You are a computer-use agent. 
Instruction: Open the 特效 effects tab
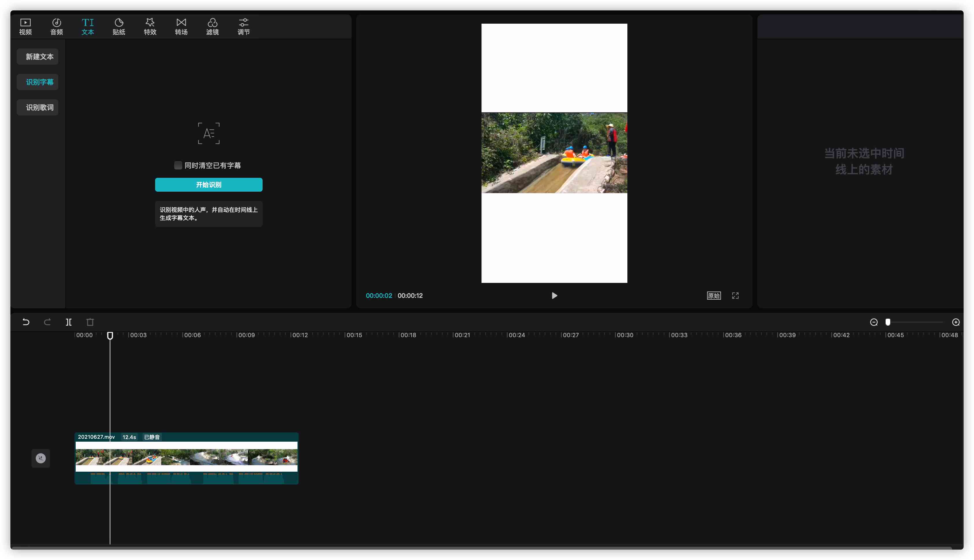[x=150, y=27]
